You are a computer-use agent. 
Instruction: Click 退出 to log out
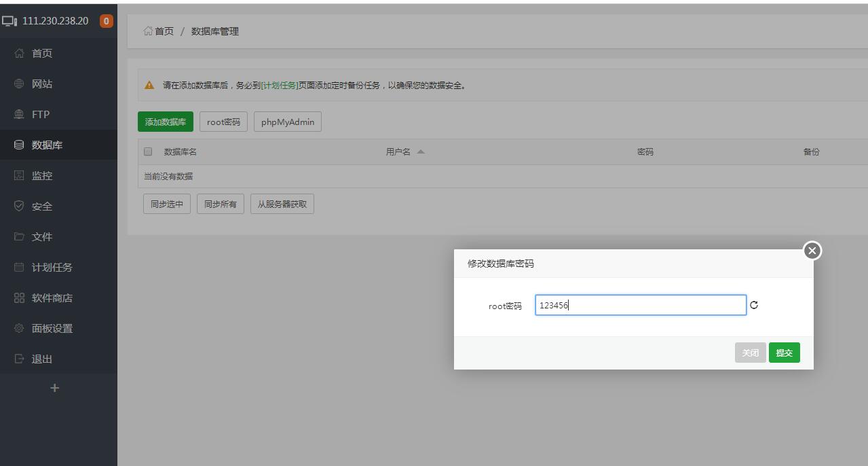(42, 359)
